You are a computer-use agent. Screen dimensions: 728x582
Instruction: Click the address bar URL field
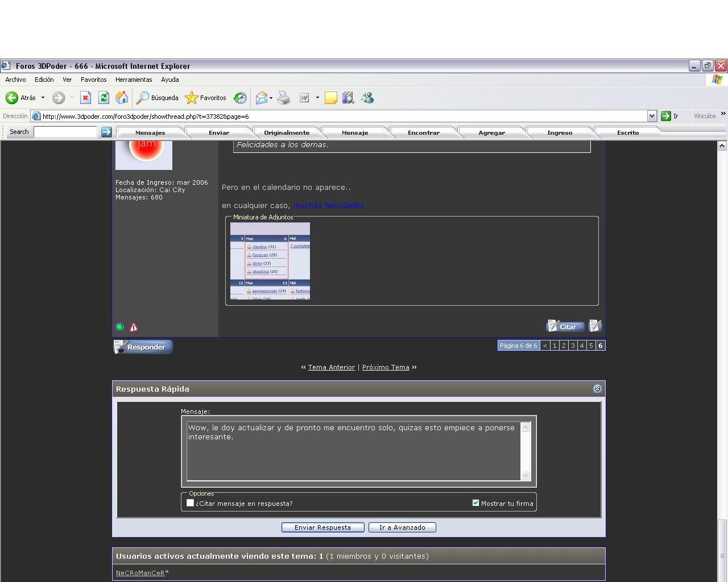click(x=344, y=116)
